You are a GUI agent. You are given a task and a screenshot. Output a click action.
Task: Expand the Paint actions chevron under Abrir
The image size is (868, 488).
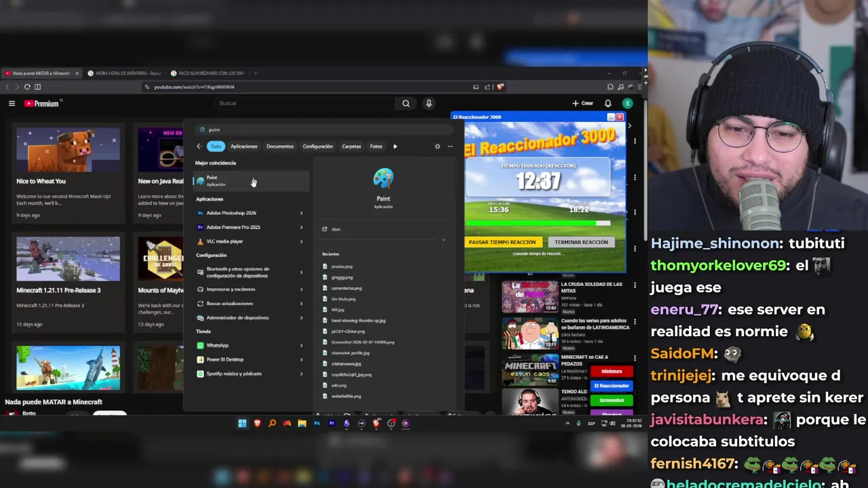pyautogui.click(x=443, y=240)
